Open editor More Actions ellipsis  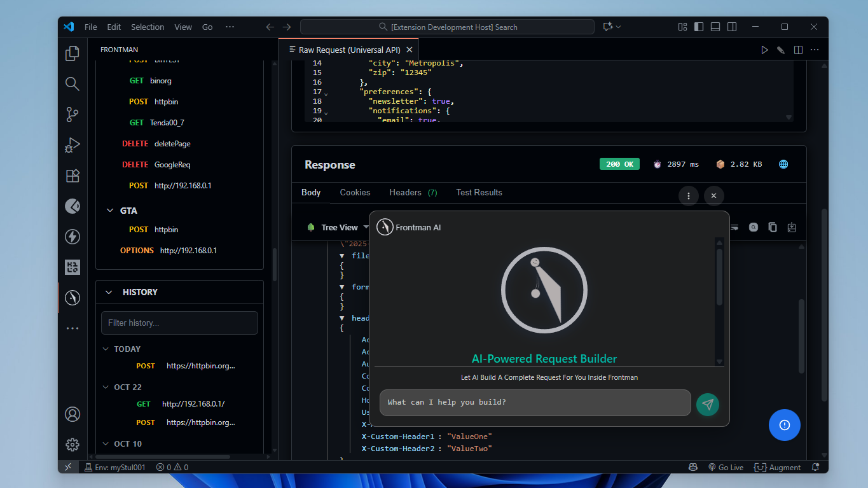click(815, 50)
